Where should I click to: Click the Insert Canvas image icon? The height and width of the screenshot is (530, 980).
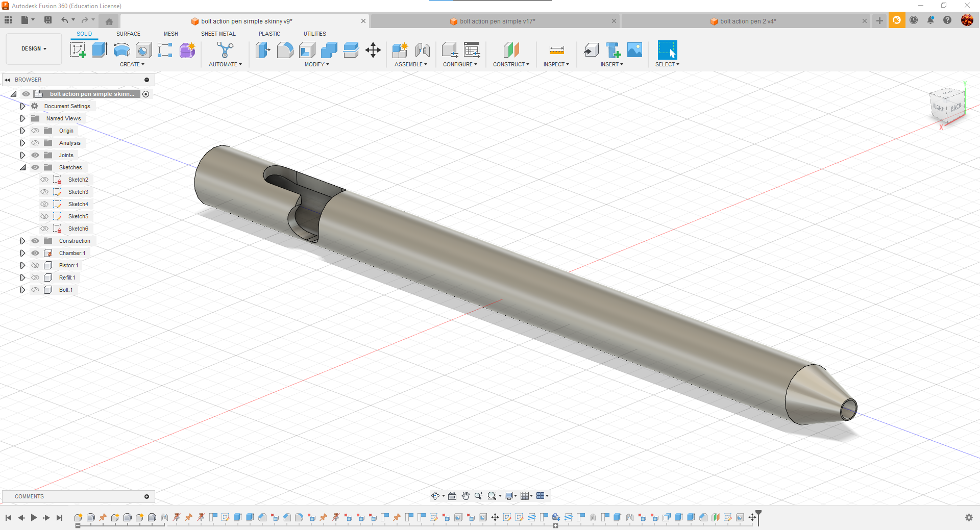pos(635,50)
